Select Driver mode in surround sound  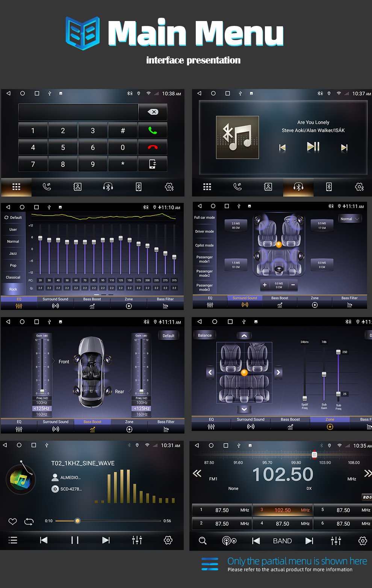204,231
